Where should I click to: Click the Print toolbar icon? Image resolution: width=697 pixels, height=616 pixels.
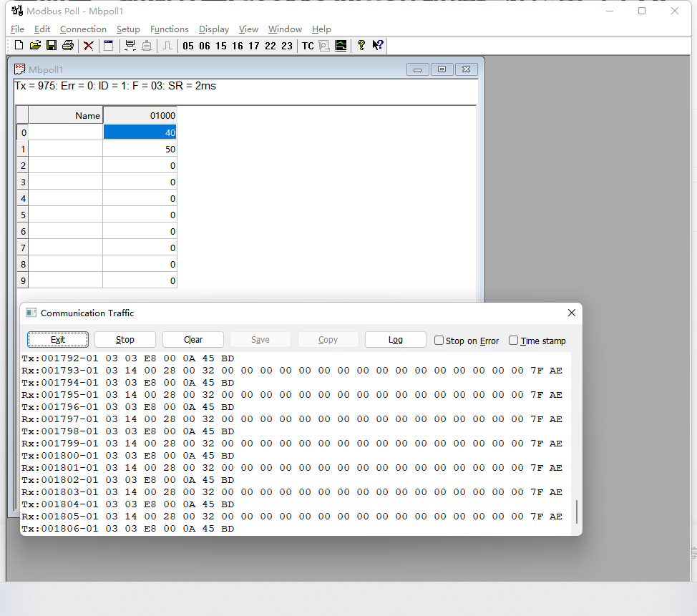tap(68, 45)
